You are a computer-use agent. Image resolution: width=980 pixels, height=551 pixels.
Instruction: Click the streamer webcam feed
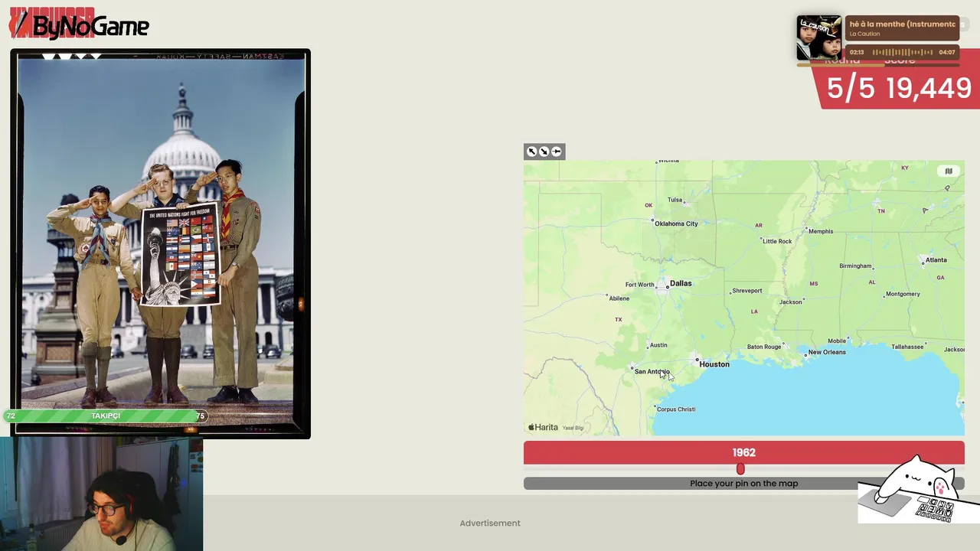coord(101,494)
